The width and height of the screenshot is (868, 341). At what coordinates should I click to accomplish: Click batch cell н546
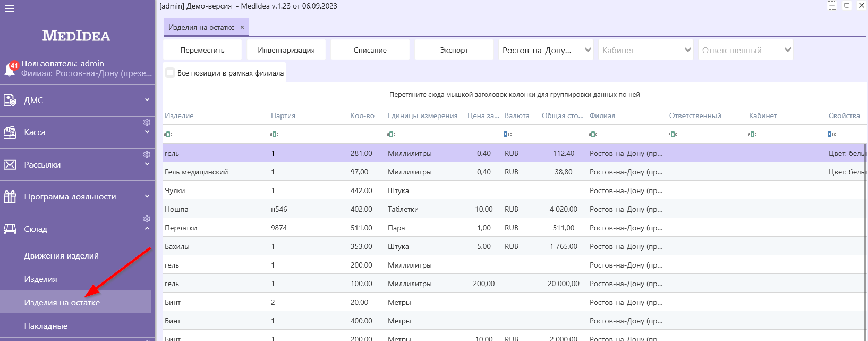click(279, 209)
